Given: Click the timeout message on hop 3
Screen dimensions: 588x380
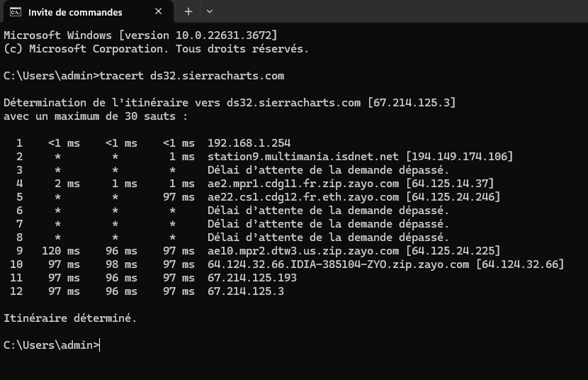Looking at the screenshot, I should pos(328,170).
